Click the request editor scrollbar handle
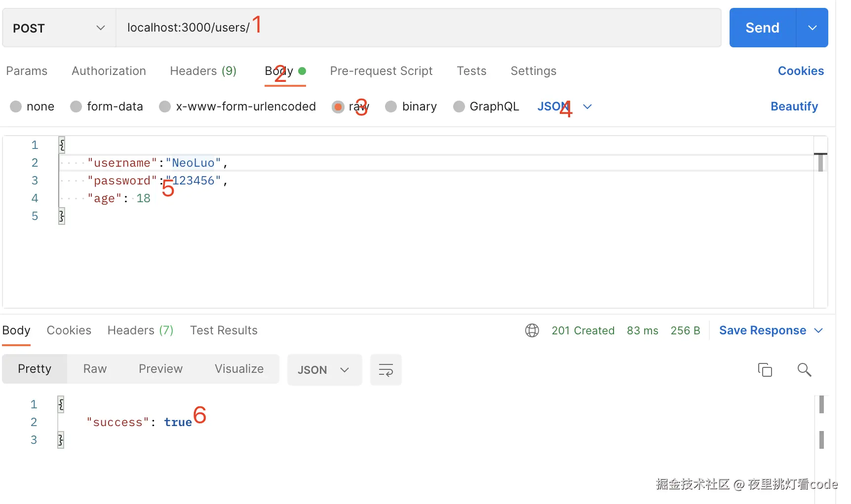This screenshot has height=504, width=851. coord(820,162)
